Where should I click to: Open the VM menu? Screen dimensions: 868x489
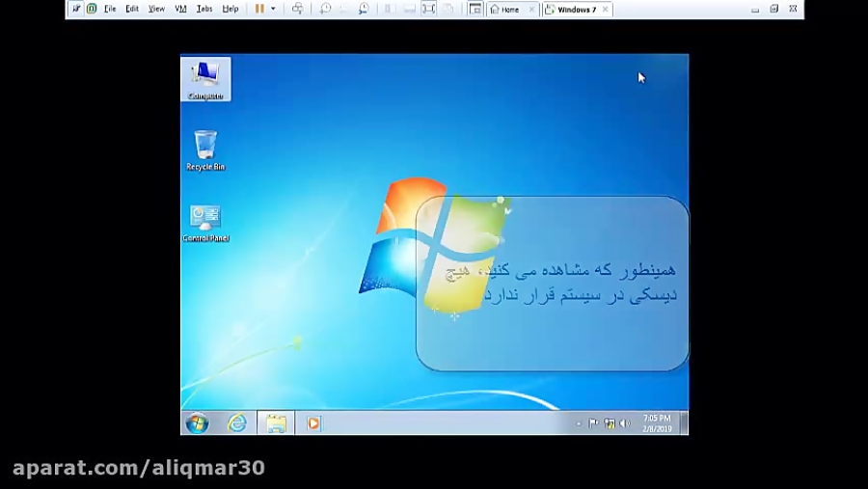point(180,9)
